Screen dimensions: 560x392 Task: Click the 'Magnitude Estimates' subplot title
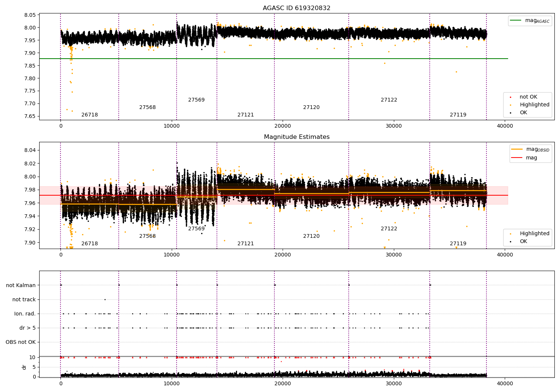click(x=296, y=137)
